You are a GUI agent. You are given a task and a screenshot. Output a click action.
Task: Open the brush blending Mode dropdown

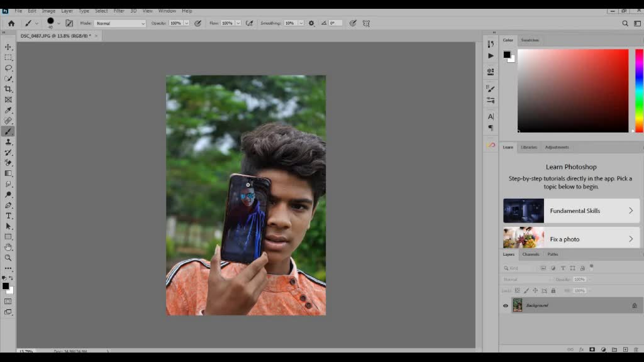[120, 23]
